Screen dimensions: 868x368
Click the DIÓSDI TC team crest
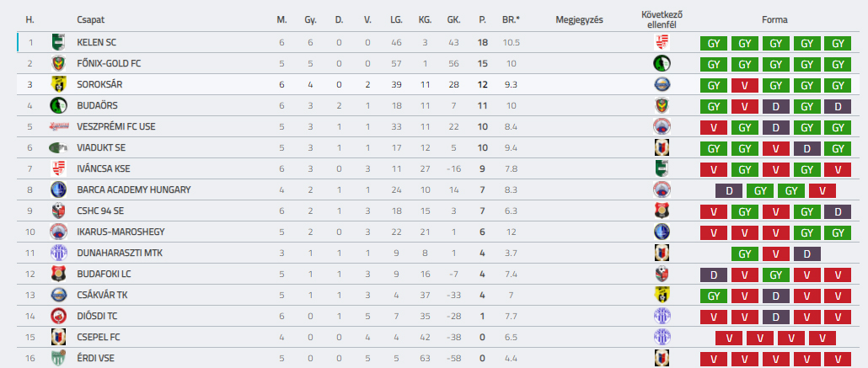coord(57,316)
